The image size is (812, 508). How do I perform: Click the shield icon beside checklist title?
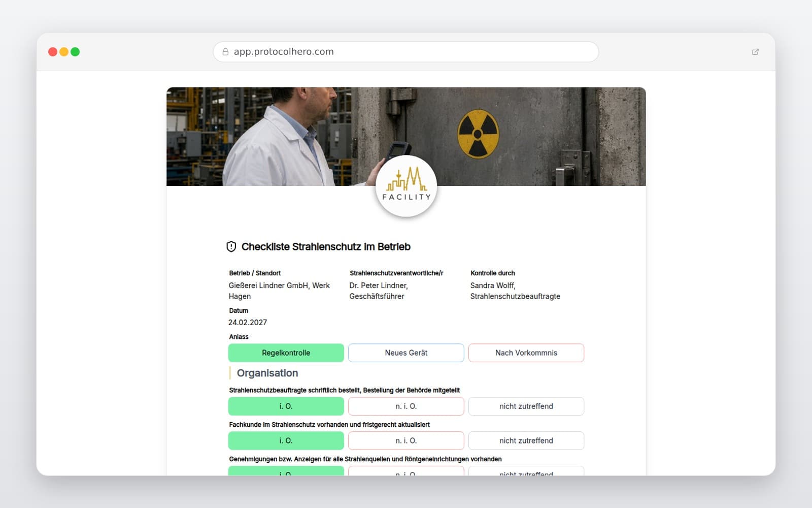click(x=231, y=247)
